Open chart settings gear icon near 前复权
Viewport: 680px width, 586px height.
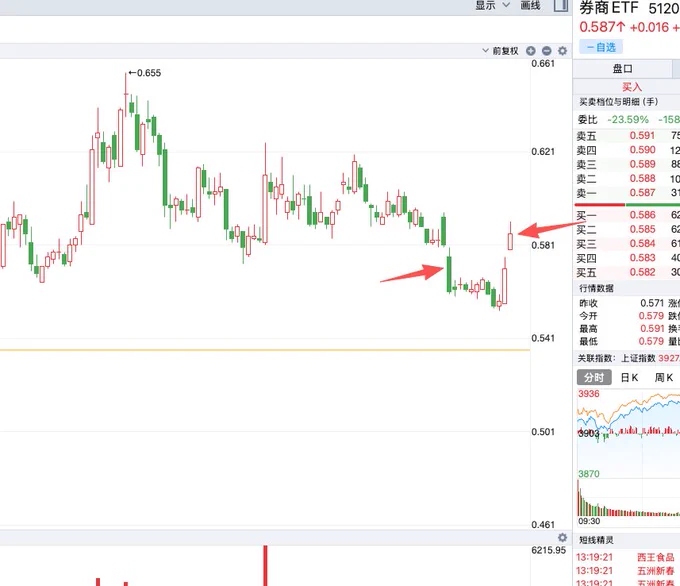(562, 51)
